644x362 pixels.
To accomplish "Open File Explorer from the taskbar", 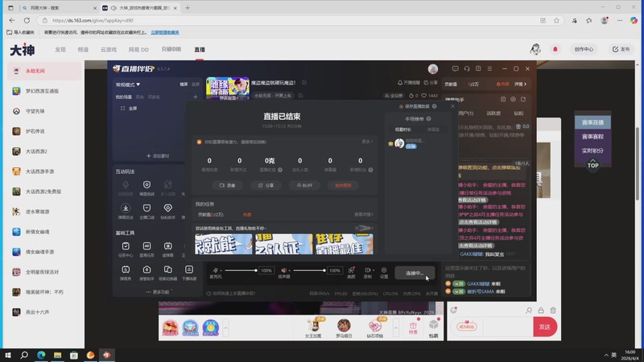I will tap(57, 355).
